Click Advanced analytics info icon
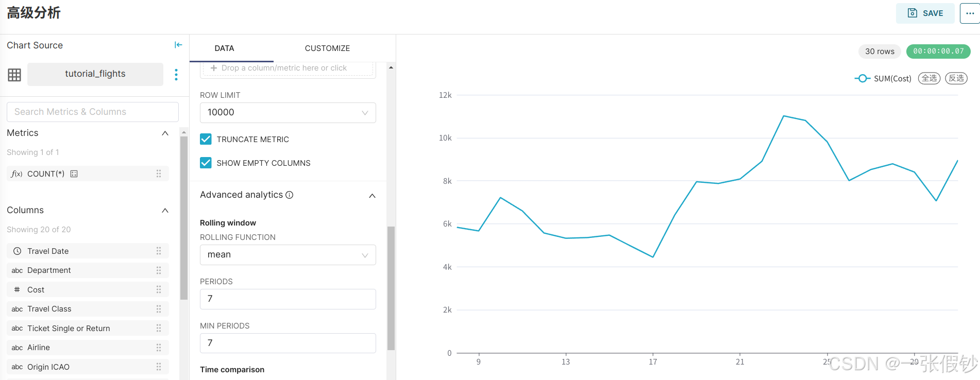980x380 pixels. point(290,195)
